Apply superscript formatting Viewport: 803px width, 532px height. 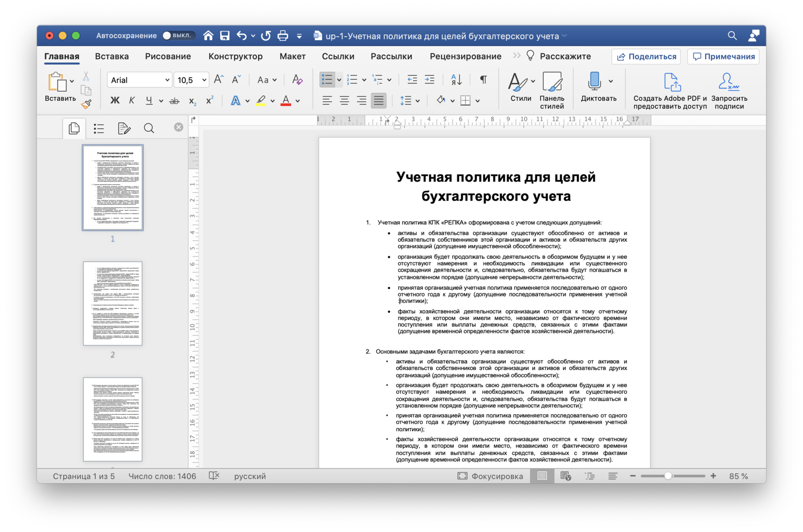coord(209,100)
